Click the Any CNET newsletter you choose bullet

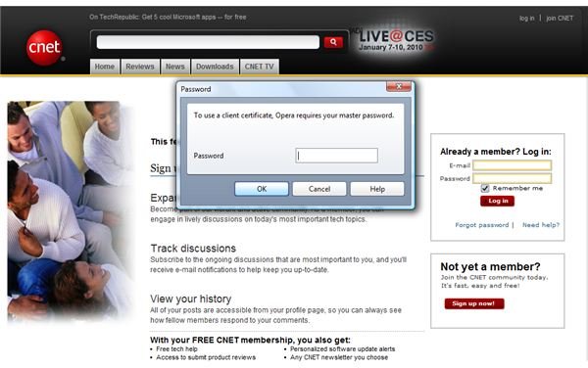(339, 357)
